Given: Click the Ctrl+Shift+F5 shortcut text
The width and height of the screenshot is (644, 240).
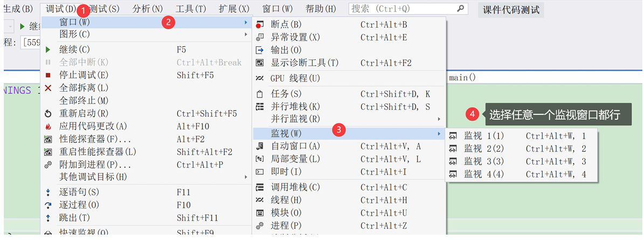Looking at the screenshot, I should [206, 113].
